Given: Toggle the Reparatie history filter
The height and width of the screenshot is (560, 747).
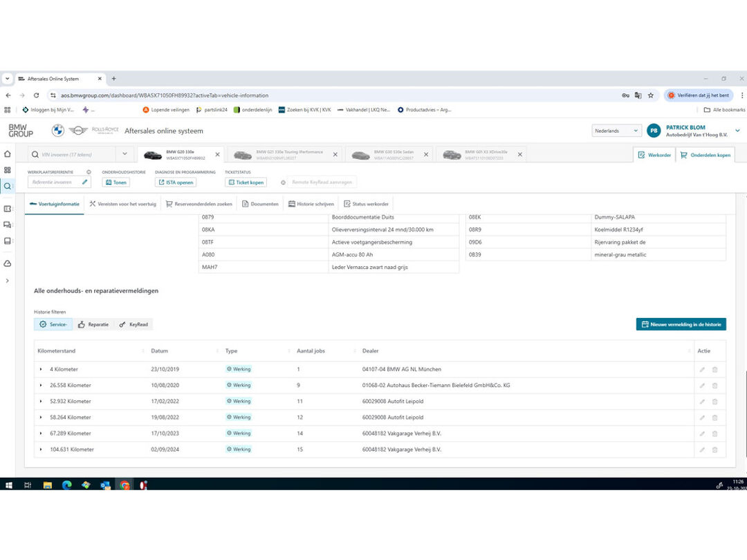Looking at the screenshot, I should pyautogui.click(x=93, y=324).
